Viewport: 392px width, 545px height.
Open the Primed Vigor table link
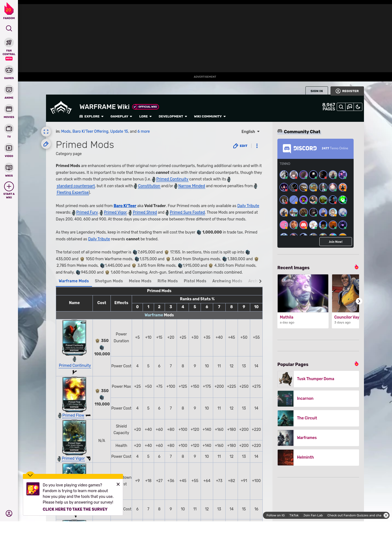tap(73, 458)
